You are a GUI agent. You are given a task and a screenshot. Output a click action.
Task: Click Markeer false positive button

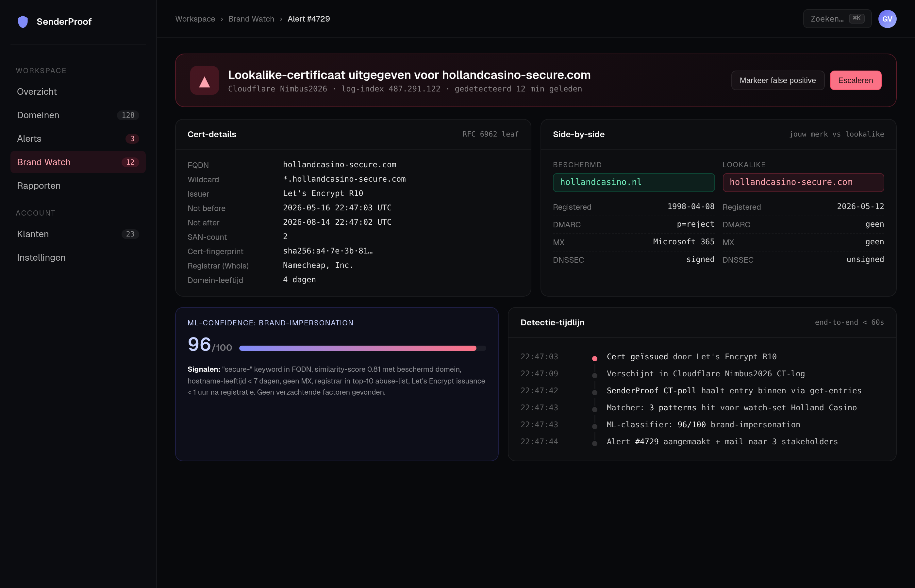pos(777,80)
